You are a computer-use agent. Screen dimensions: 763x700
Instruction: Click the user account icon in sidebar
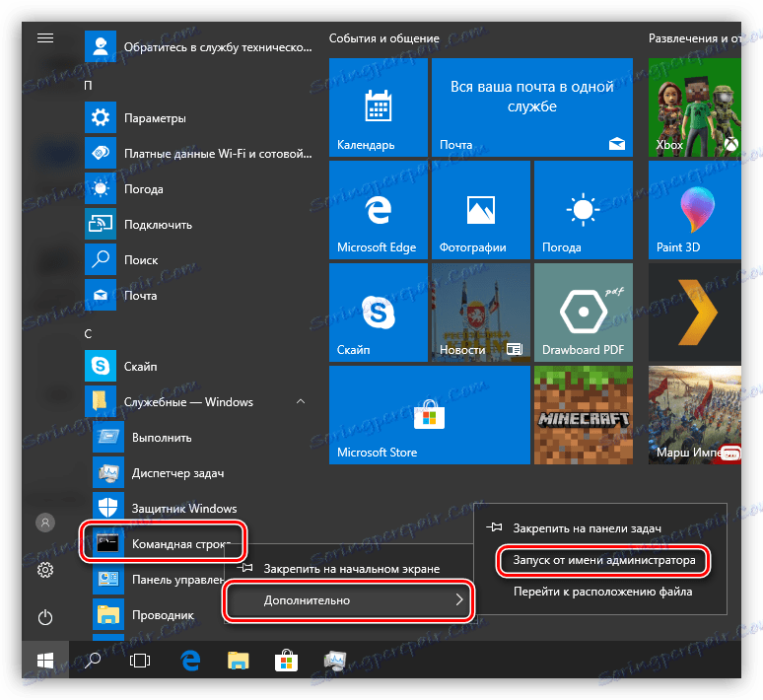pos(45,523)
